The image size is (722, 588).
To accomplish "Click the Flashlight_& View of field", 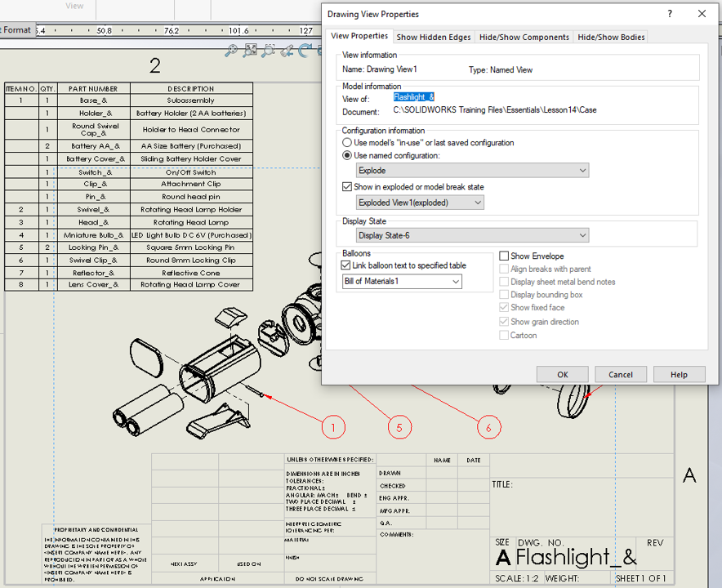I will click(x=413, y=97).
